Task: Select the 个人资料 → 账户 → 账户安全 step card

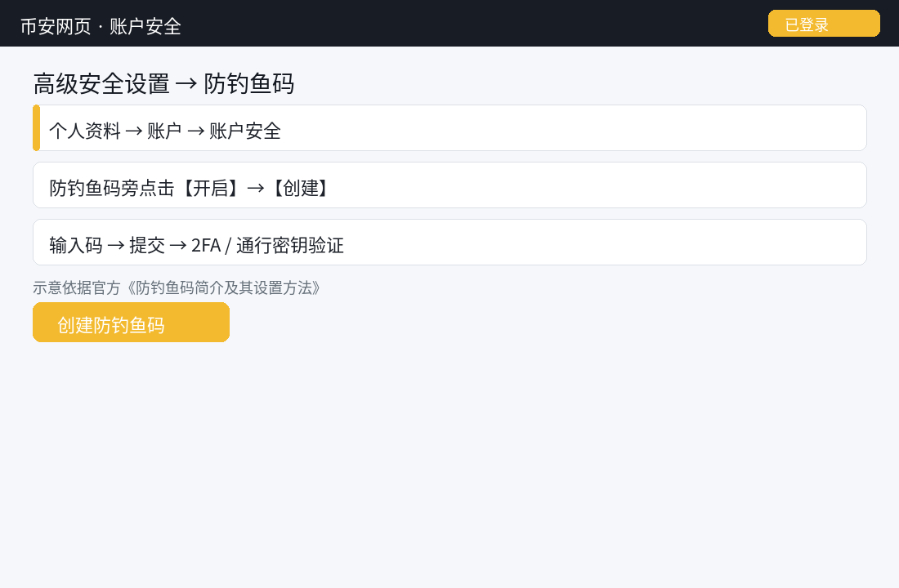Action: [449, 127]
